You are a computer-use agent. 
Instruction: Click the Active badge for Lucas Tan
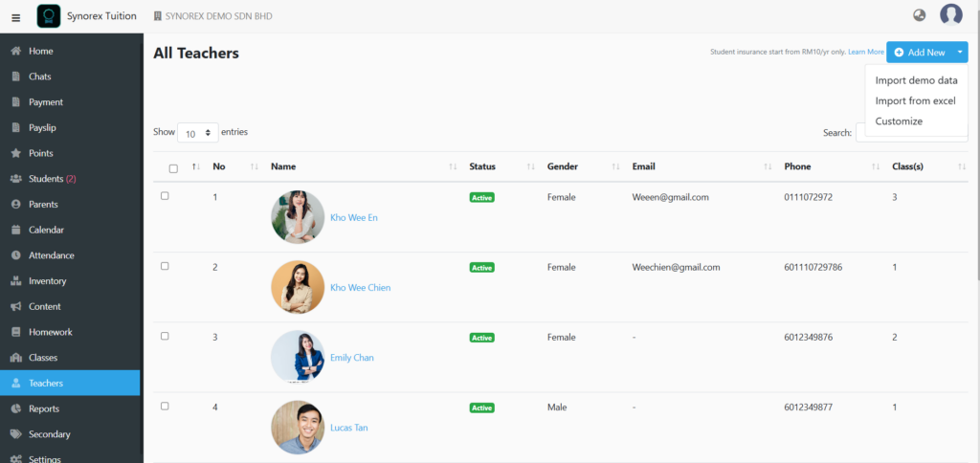coord(482,408)
